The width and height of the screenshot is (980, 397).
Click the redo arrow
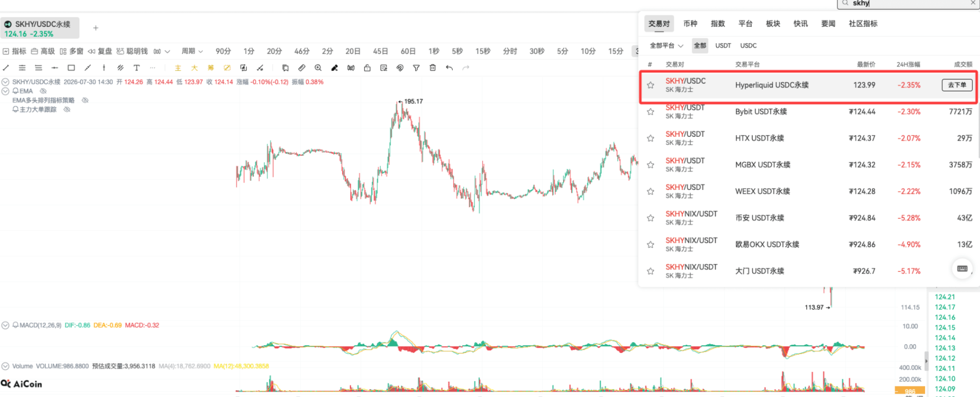466,68
